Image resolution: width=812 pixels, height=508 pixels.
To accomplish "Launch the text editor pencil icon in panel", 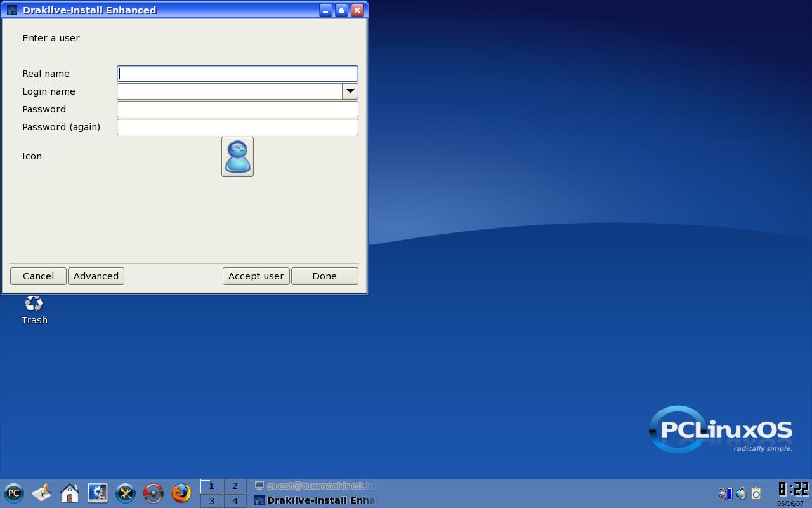I will tap(42, 493).
